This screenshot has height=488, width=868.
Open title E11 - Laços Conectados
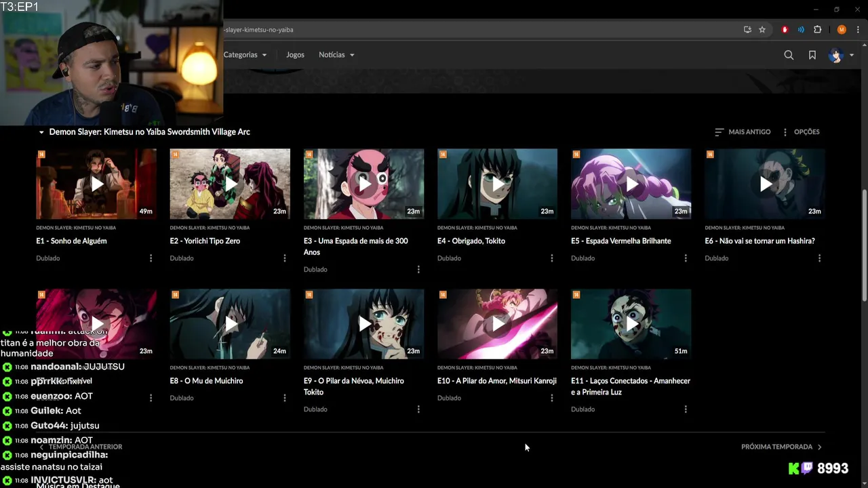pyautogui.click(x=631, y=386)
